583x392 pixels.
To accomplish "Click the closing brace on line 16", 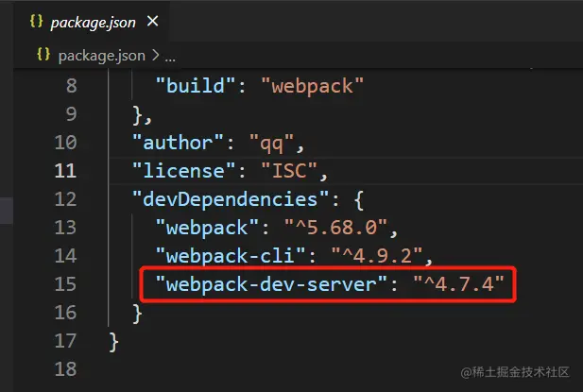I will [x=137, y=314].
